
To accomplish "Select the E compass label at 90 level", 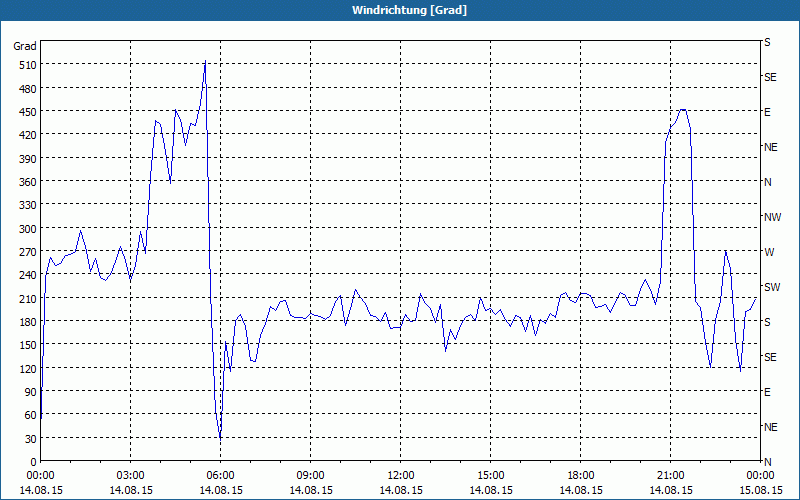I will tap(767, 392).
